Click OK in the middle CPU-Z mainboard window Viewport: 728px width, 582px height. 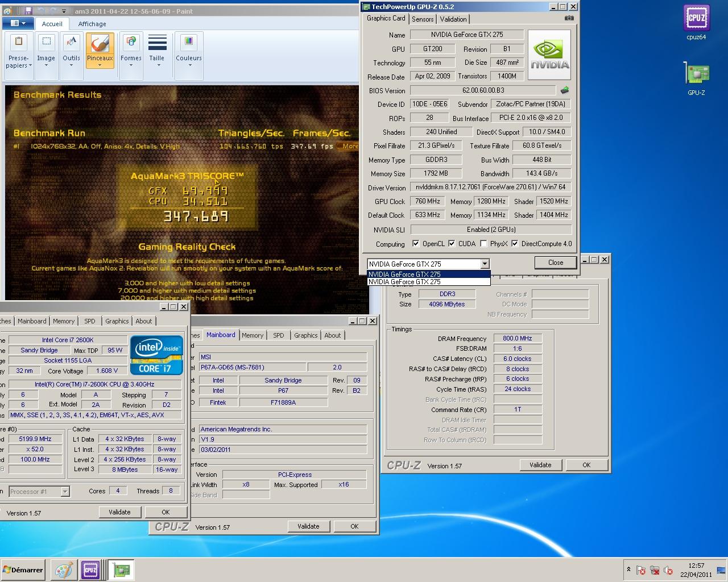click(354, 526)
